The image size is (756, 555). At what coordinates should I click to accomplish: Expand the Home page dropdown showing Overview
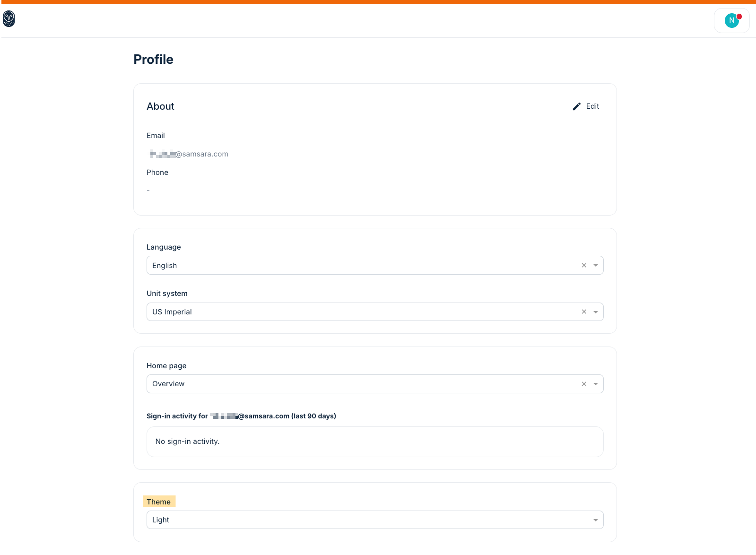tap(595, 383)
